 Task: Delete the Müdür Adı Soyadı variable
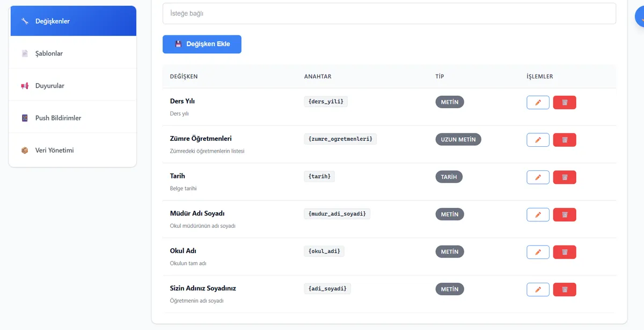click(x=564, y=215)
